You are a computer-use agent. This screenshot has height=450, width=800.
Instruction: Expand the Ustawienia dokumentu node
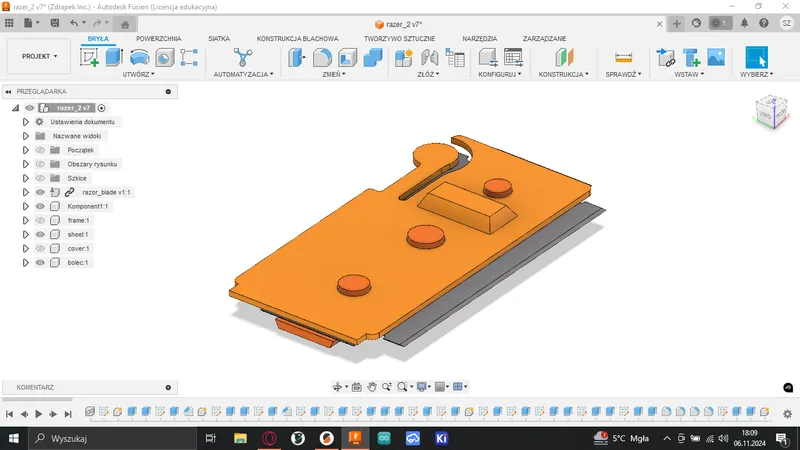tap(26, 122)
